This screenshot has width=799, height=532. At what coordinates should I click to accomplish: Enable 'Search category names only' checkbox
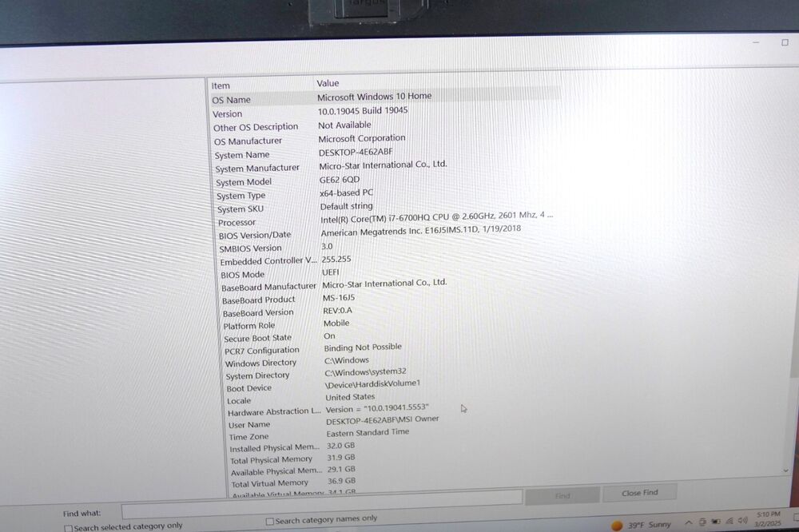pos(270,521)
